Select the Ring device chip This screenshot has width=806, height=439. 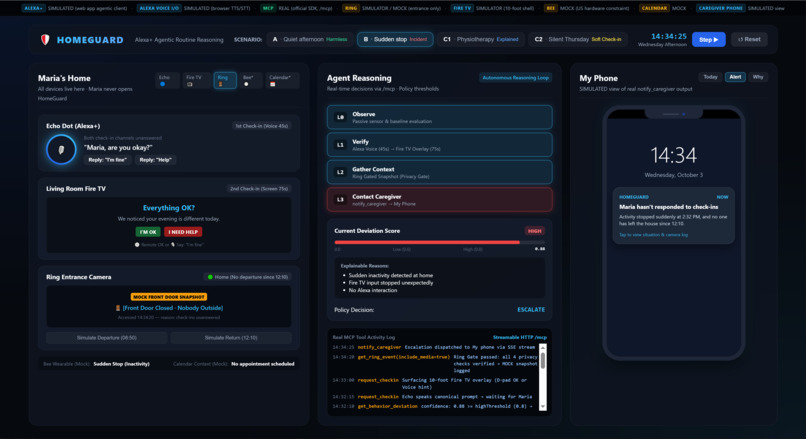point(225,81)
